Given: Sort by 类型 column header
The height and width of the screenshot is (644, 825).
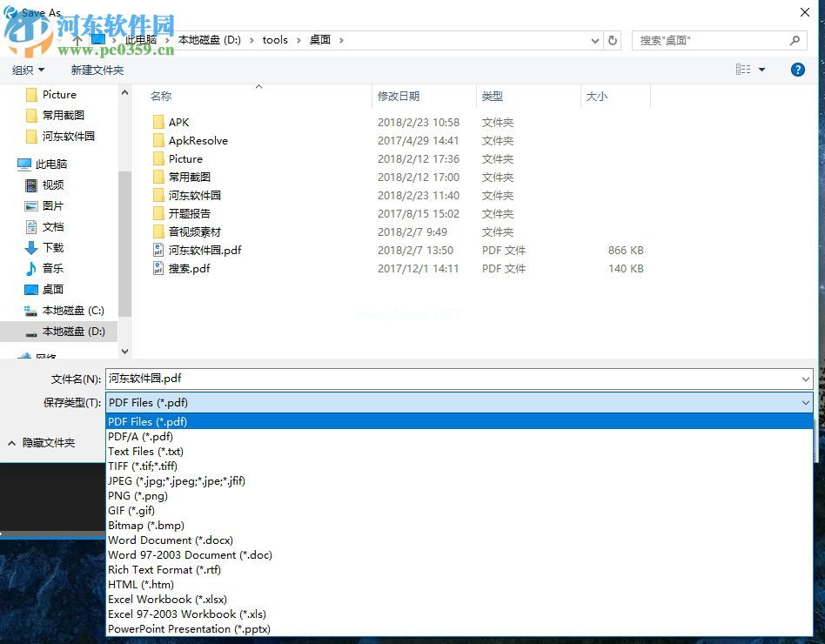Looking at the screenshot, I should (x=492, y=97).
